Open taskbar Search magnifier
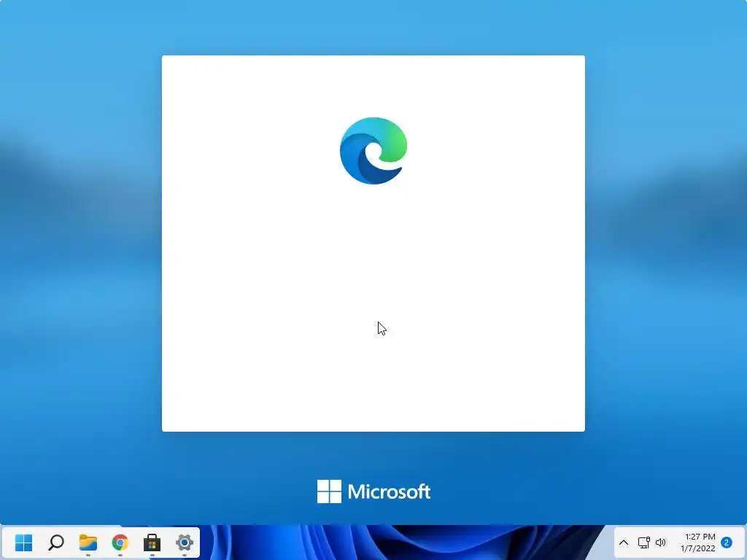This screenshot has height=560, width=747. (x=56, y=542)
